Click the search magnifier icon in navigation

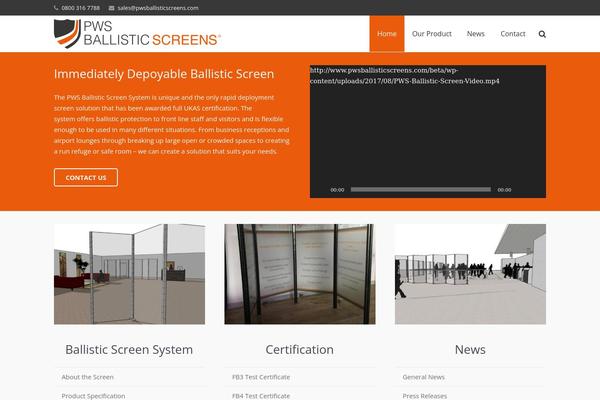pos(542,34)
